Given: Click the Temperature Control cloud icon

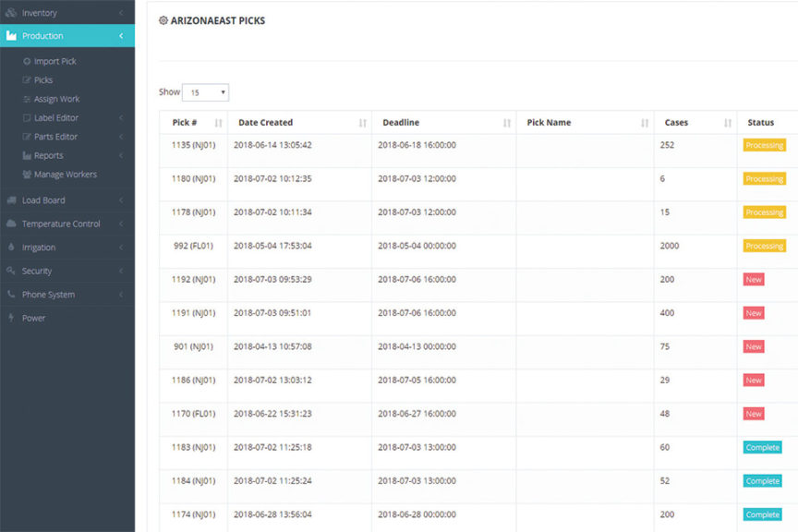Looking at the screenshot, I should (x=11, y=224).
